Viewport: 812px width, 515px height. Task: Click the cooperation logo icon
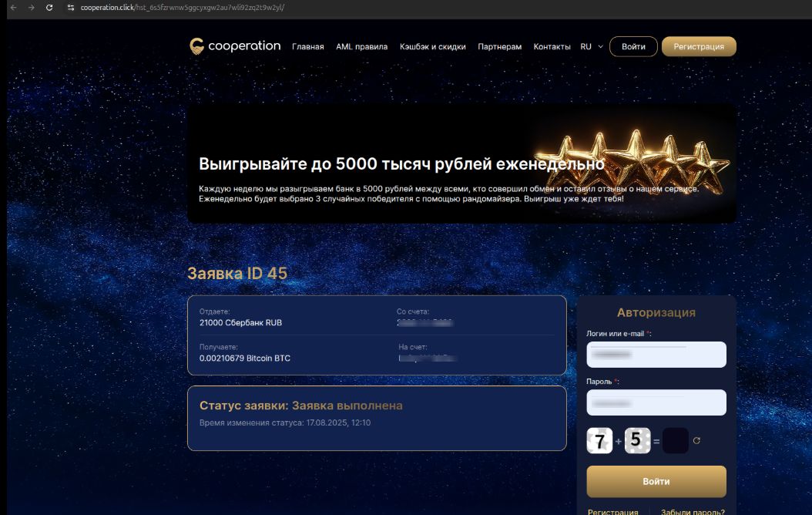coord(196,46)
